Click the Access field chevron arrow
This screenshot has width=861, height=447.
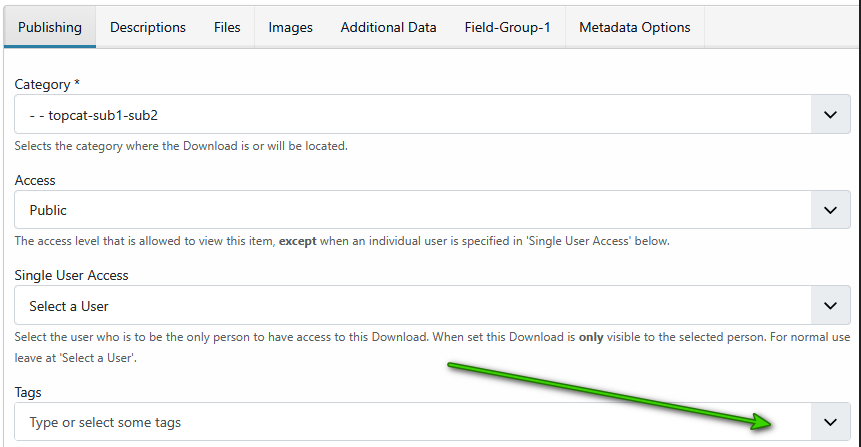(x=829, y=210)
